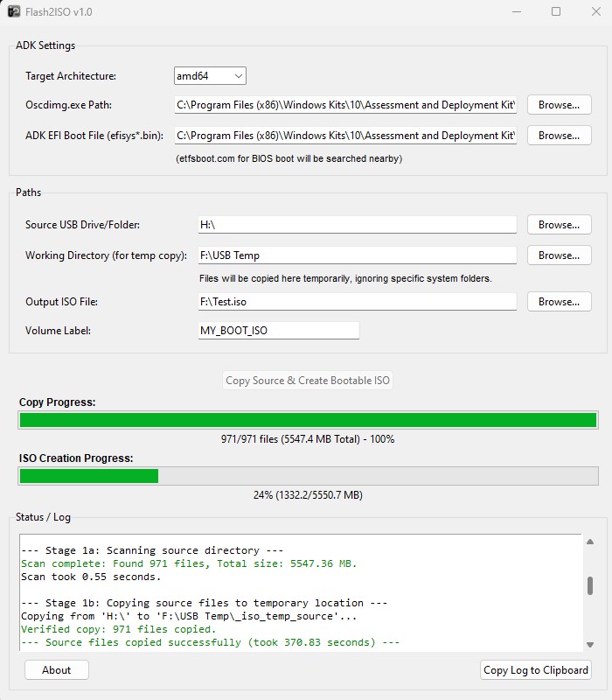The image size is (612, 700).
Task: Browse for the Output ISO file
Action: pos(559,302)
